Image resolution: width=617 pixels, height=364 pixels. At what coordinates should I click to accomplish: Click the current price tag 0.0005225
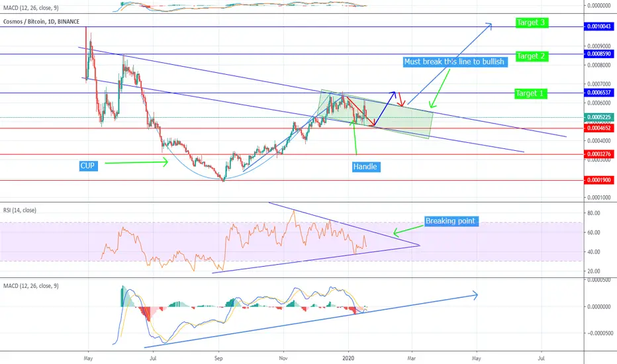(x=599, y=117)
